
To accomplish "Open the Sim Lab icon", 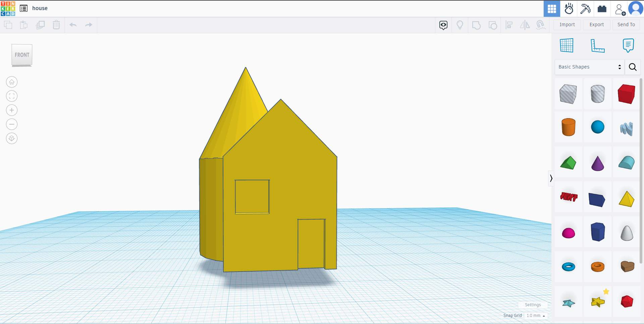I will 569,9.
